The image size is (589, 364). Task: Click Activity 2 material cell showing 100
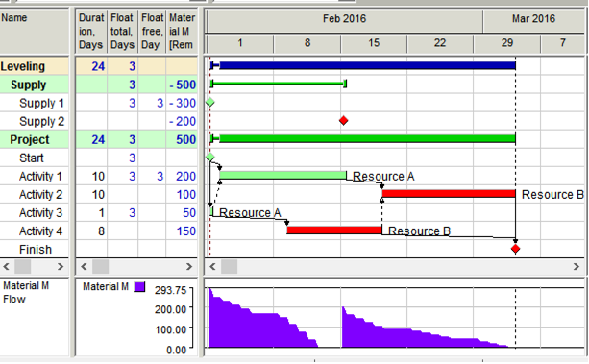[x=182, y=195]
